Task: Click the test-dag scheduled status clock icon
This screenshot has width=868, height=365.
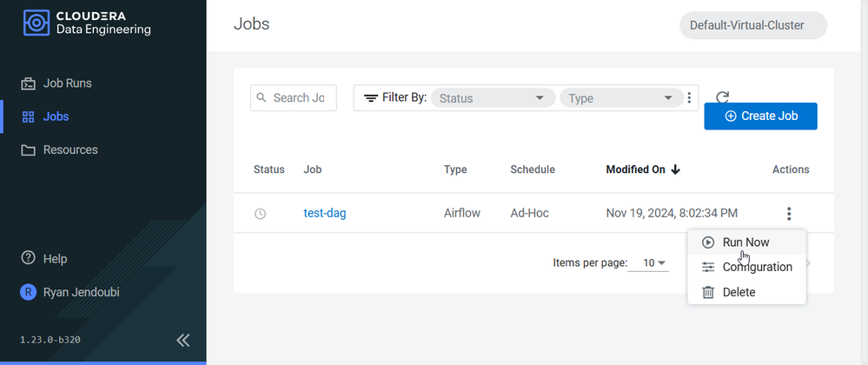Action: pyautogui.click(x=260, y=213)
